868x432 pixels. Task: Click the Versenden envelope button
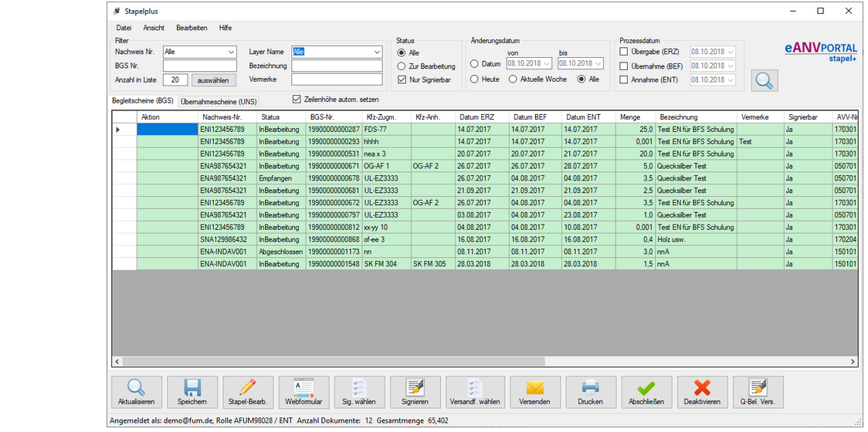click(534, 392)
